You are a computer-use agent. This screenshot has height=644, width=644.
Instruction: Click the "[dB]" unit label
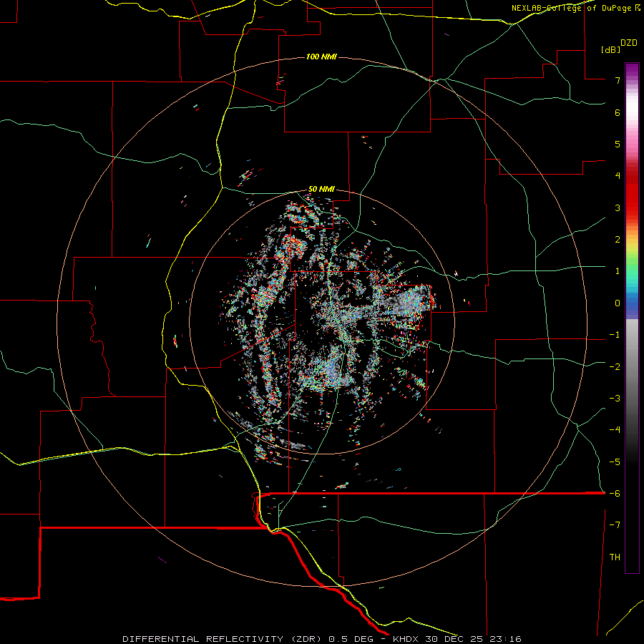click(x=610, y=49)
